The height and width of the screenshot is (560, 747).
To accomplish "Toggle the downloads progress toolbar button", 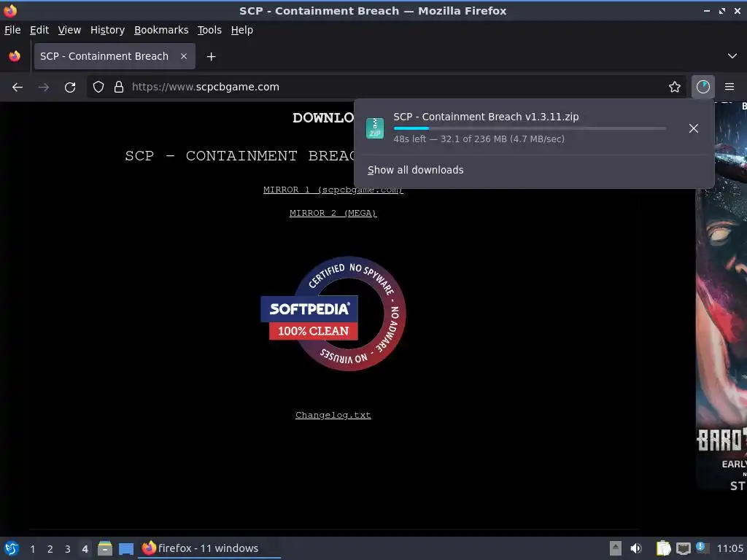I will click(x=703, y=87).
